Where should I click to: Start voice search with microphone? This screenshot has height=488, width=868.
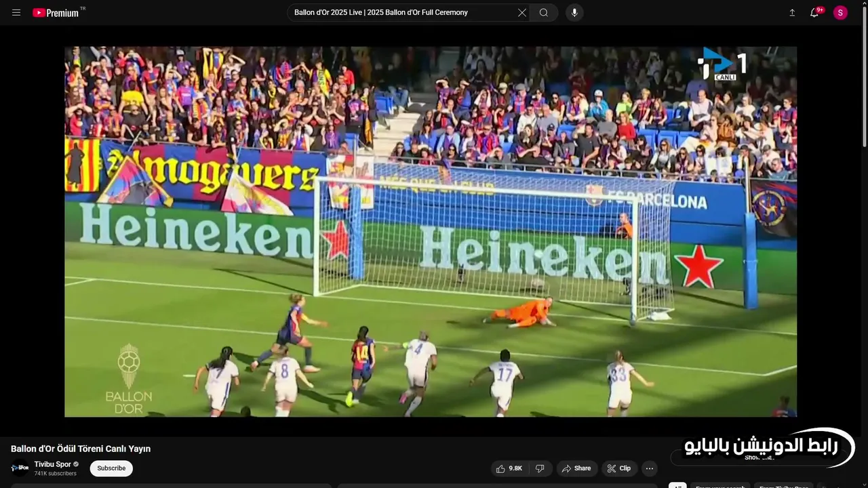coord(574,12)
